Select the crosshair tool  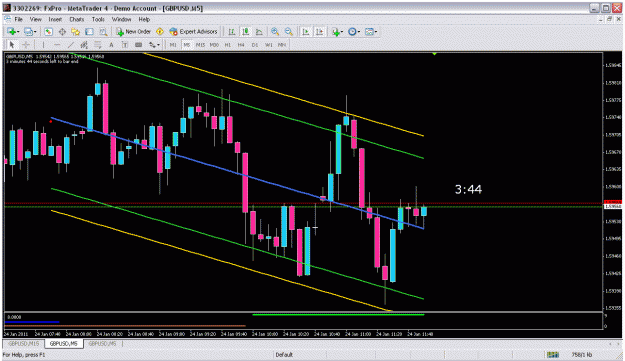26,45
